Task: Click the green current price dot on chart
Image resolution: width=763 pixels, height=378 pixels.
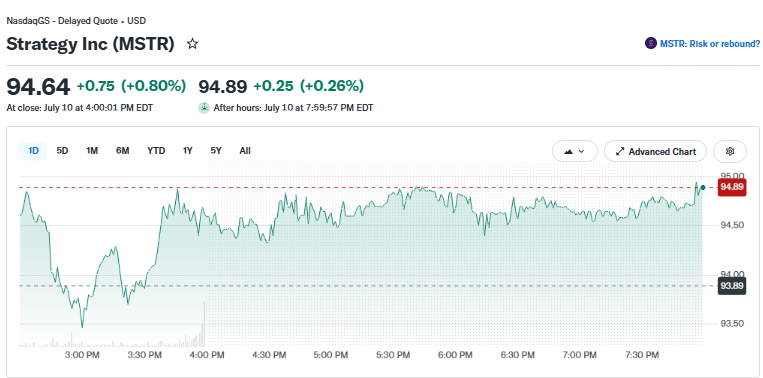Action: (x=703, y=187)
